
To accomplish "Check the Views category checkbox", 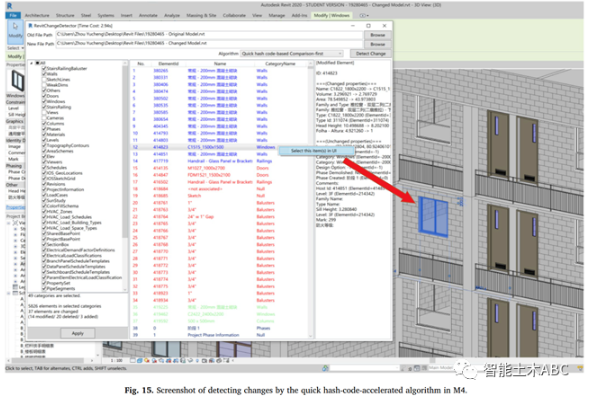I will 44,113.
